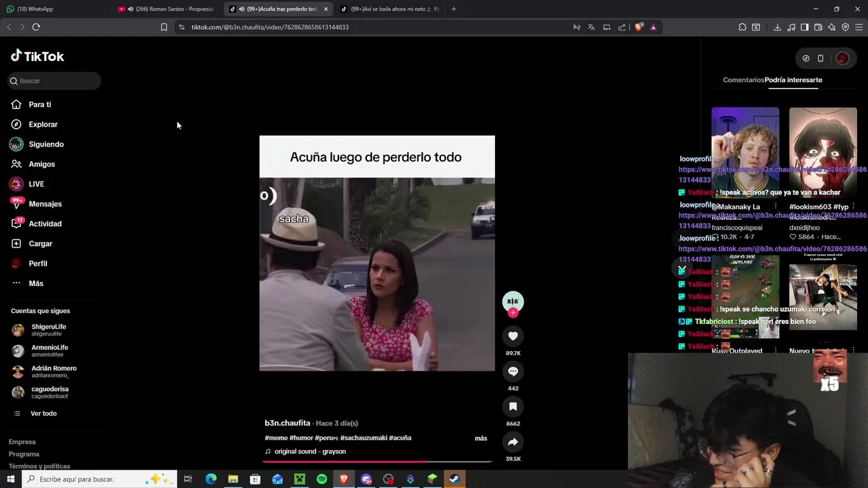Expand the Empresa footer section

(22, 442)
